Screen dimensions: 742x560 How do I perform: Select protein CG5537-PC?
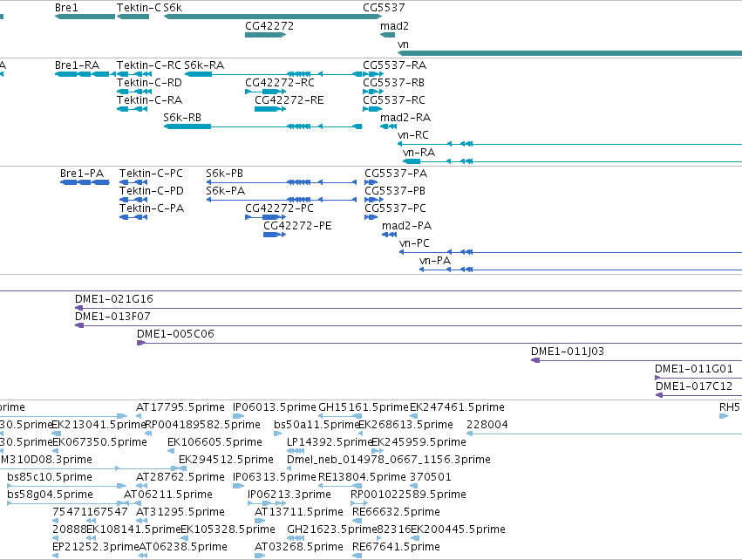(371, 217)
